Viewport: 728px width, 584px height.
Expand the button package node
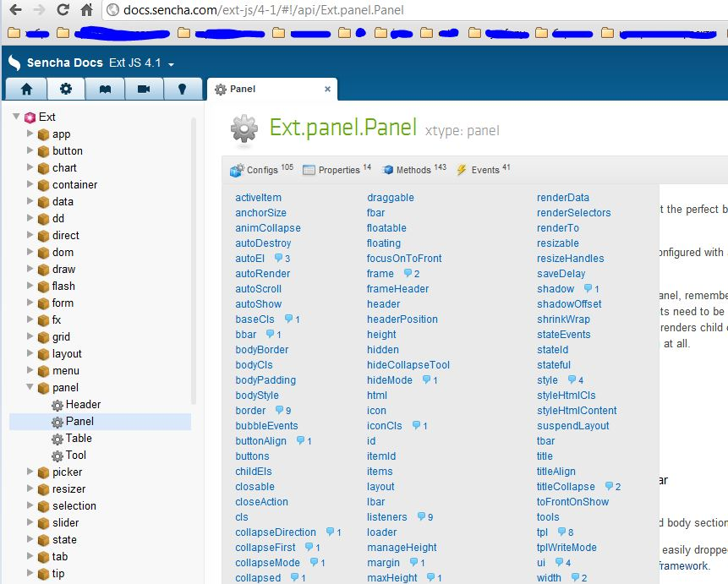pos(30,150)
